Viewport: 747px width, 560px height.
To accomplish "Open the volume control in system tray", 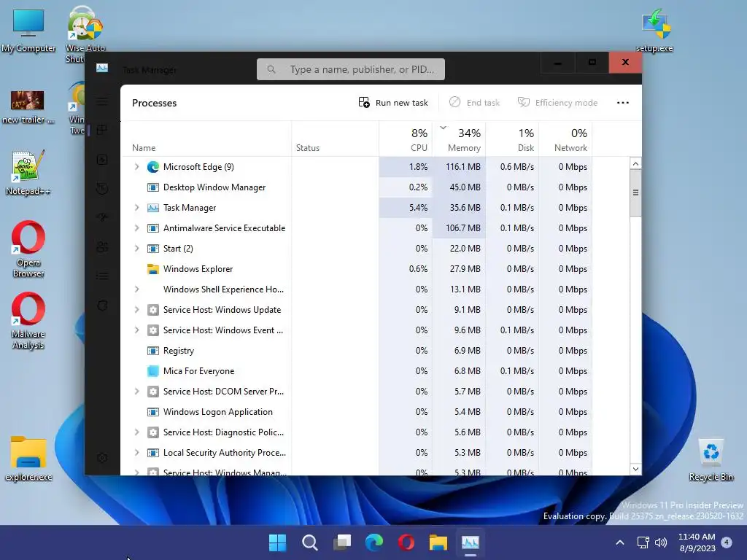I will pos(661,542).
